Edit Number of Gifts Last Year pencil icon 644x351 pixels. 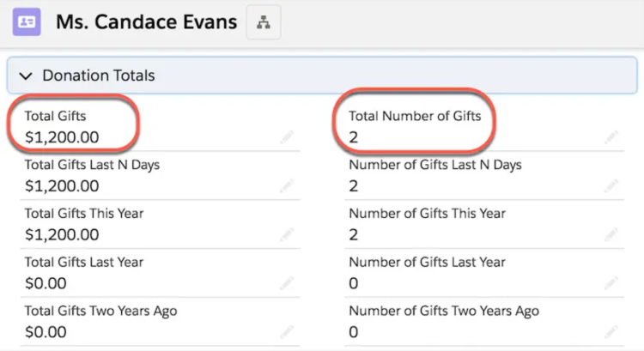pyautogui.click(x=611, y=283)
